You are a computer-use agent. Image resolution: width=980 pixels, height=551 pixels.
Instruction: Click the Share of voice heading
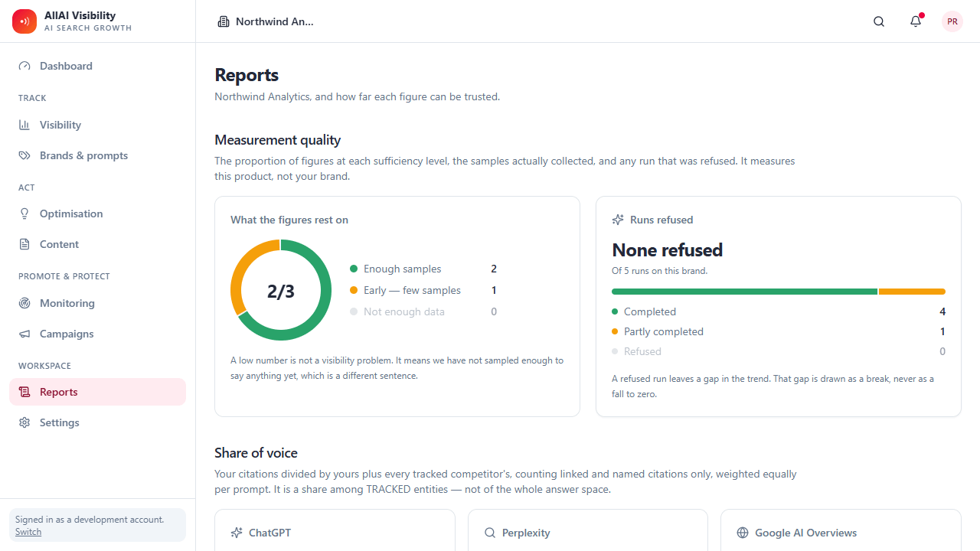[x=256, y=453]
